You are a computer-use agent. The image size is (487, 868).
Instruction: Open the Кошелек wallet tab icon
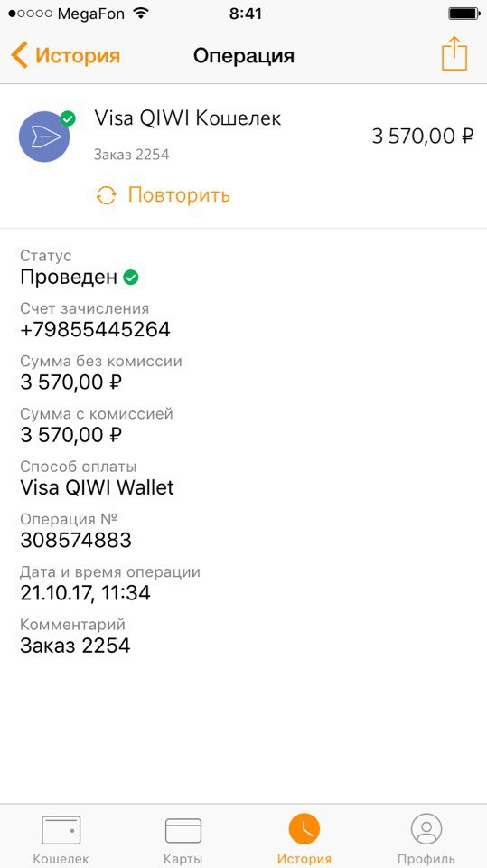click(61, 829)
